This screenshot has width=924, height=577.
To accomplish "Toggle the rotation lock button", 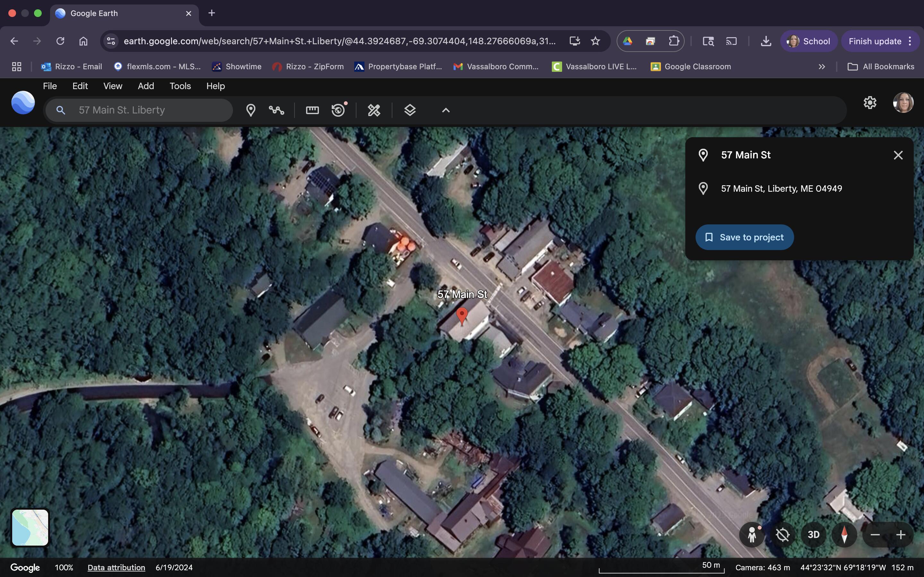I will click(x=782, y=535).
